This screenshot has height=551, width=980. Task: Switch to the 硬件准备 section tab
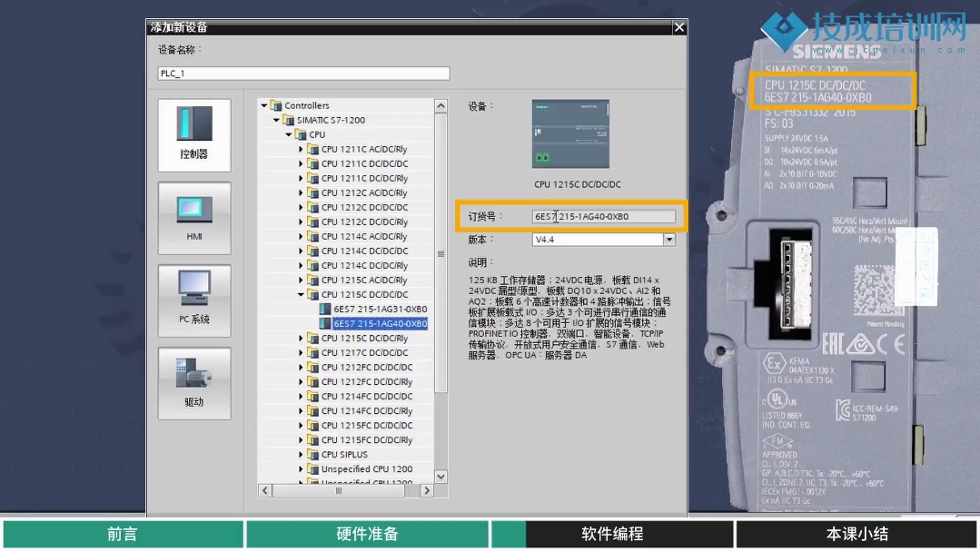pyautogui.click(x=368, y=534)
